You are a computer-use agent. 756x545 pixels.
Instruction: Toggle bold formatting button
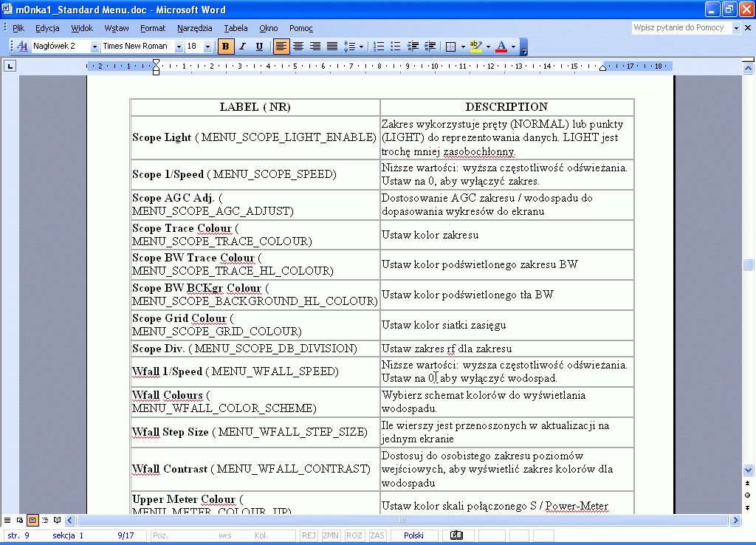pos(226,47)
